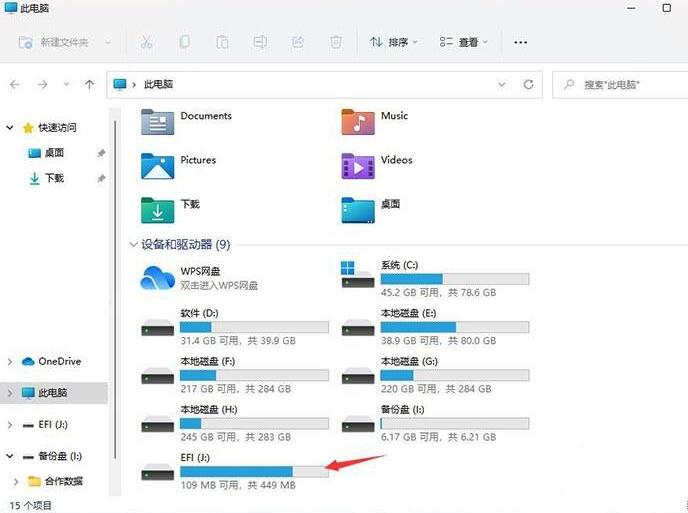This screenshot has height=513, width=688.
Task: Select the 本地磁盘 (G:) drive icon
Action: pos(358,376)
